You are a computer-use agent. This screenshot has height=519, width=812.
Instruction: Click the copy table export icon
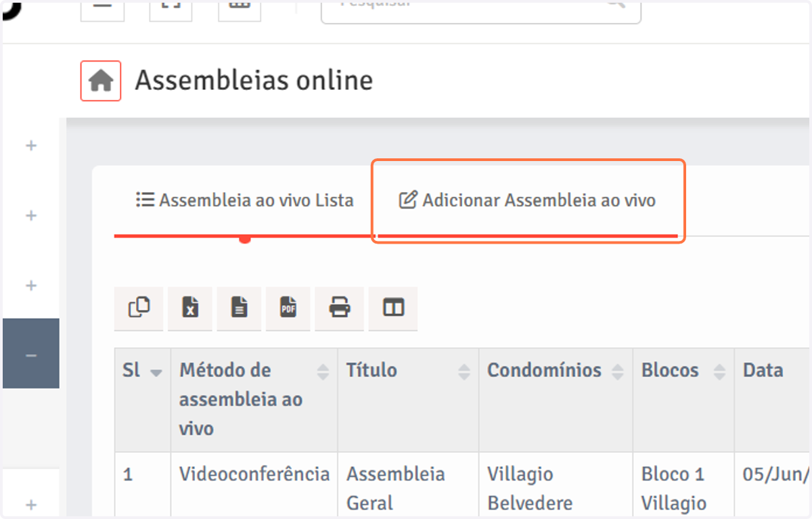click(139, 309)
